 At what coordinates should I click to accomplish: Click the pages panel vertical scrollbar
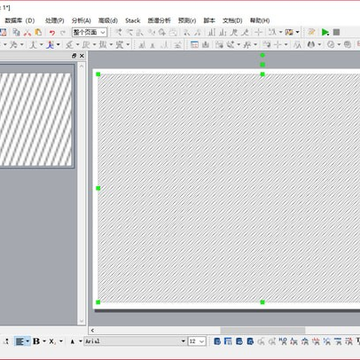click(81, 193)
